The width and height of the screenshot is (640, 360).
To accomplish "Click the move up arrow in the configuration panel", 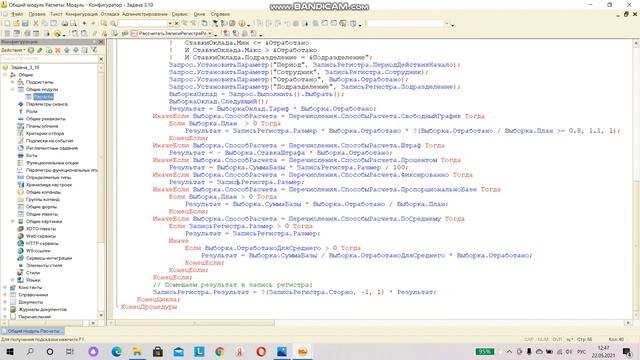I will click(x=67, y=50).
